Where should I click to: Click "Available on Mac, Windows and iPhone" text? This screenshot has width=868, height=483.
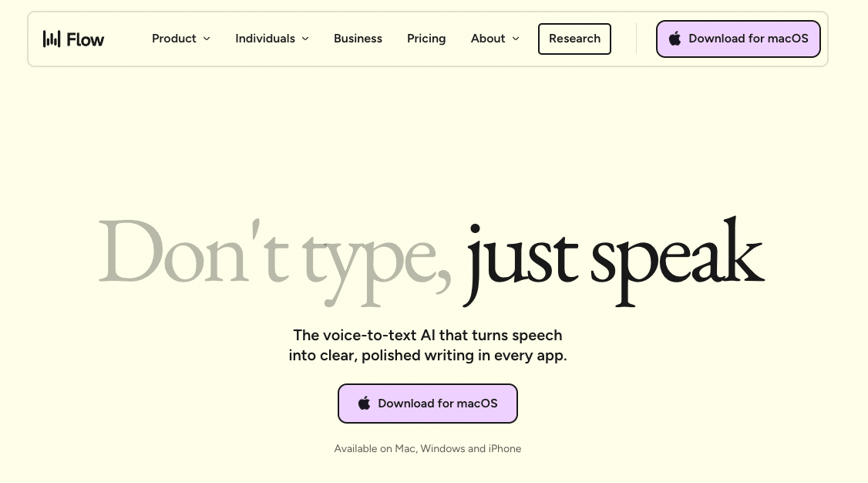pyautogui.click(x=428, y=448)
